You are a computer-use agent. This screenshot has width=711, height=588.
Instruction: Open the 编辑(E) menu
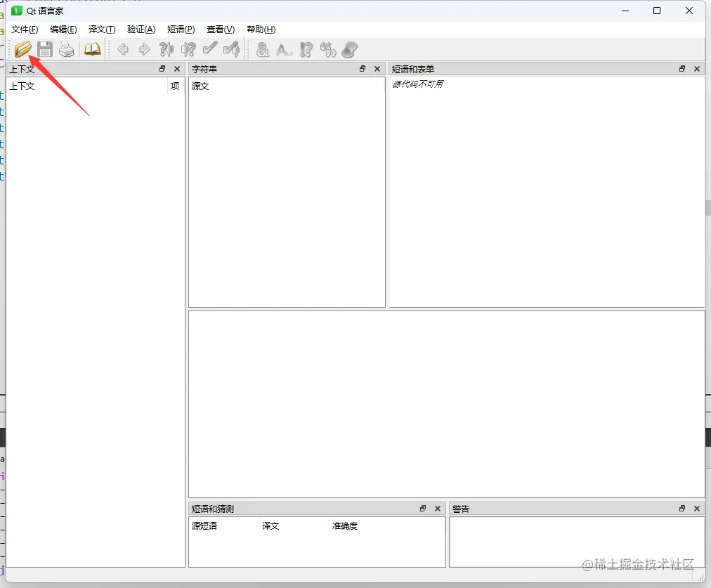pos(63,30)
